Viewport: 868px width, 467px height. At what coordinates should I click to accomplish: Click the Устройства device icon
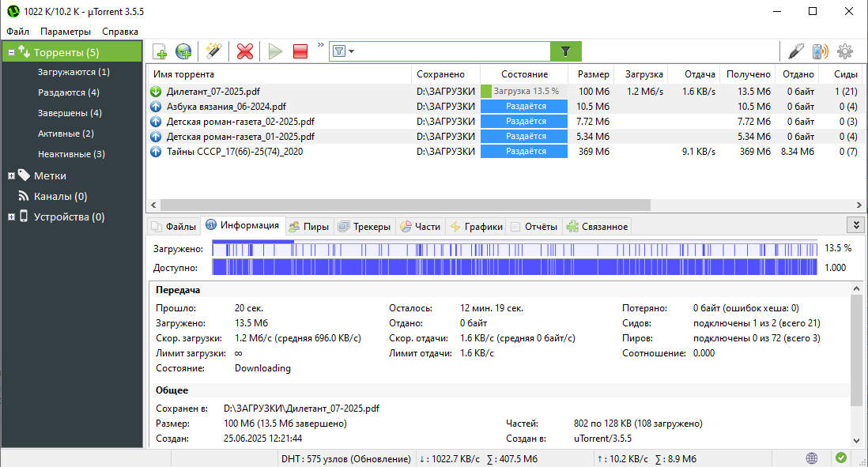(x=24, y=217)
